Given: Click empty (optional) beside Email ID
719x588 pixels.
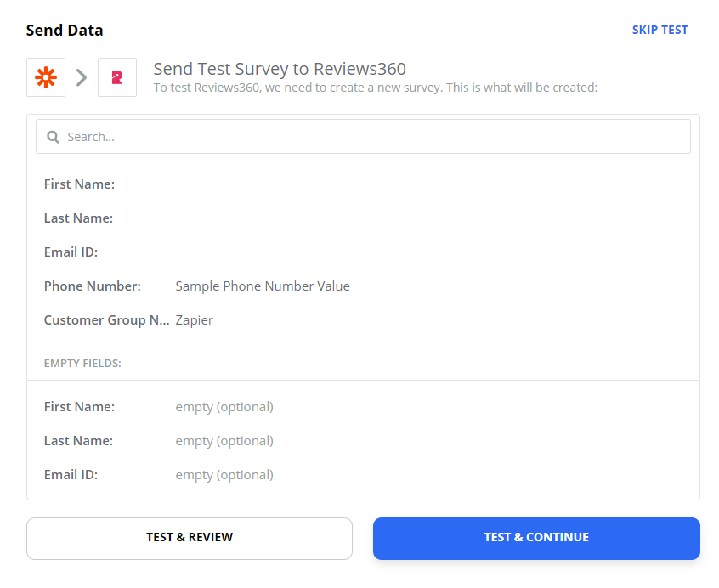Looking at the screenshot, I should click(224, 475).
